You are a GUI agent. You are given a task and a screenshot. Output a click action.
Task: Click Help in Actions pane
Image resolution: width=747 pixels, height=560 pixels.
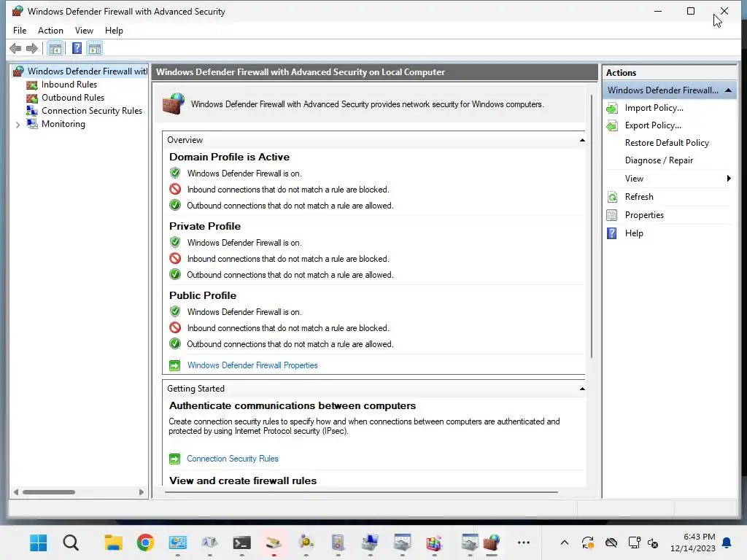coord(634,233)
